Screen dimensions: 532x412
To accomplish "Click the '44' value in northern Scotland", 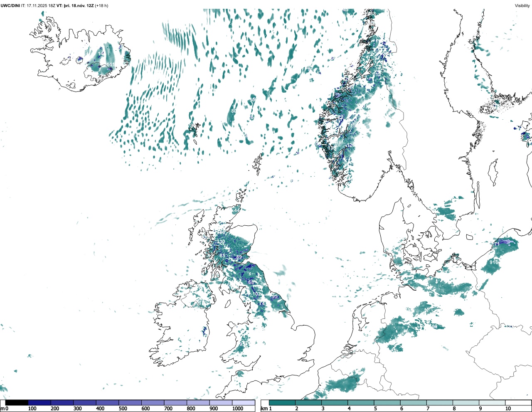I will pos(237,210).
